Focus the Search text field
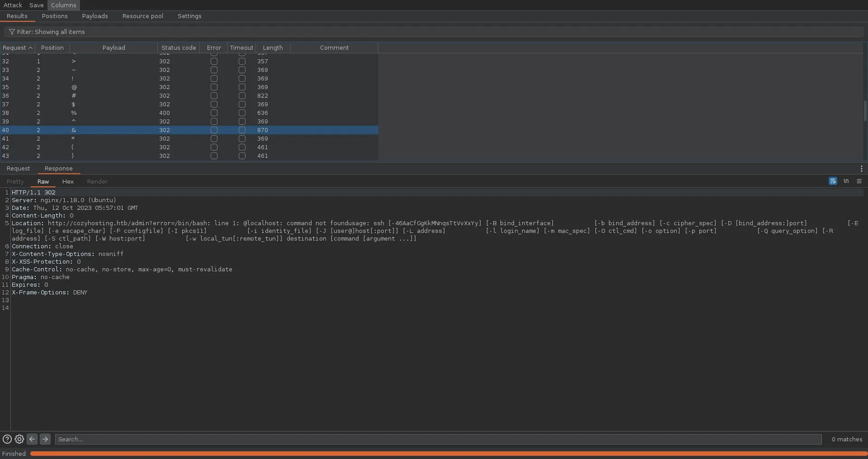 [438, 439]
